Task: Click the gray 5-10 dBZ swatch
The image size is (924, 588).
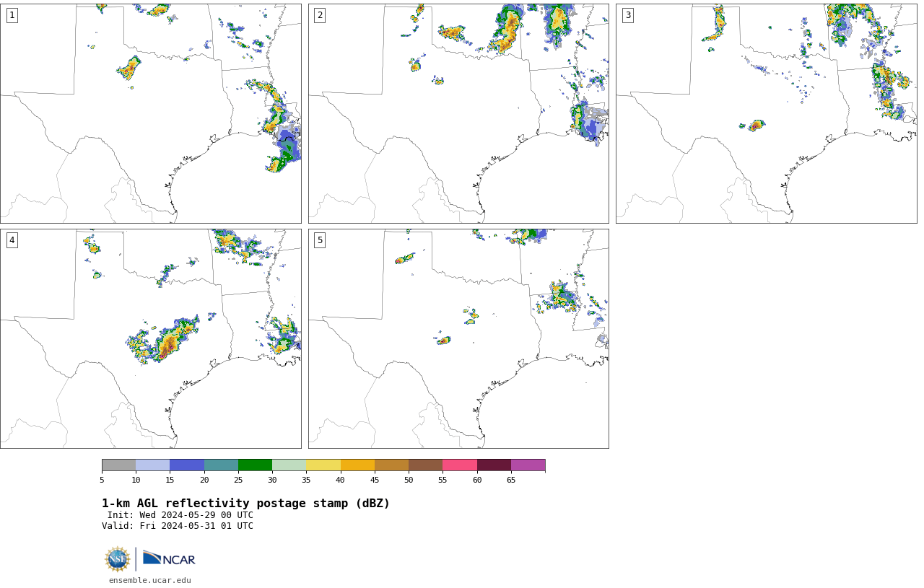Action: 118,465
